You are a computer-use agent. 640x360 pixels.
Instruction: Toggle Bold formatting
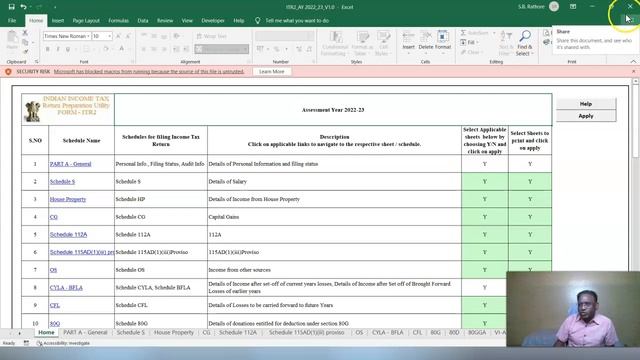click(x=48, y=49)
